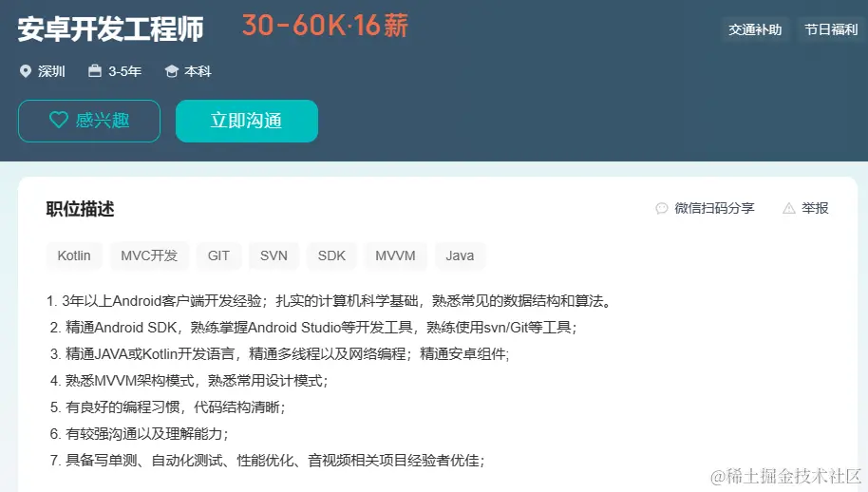Click requirement 7 about 具备写单测、自动化测试

[x=268, y=461]
